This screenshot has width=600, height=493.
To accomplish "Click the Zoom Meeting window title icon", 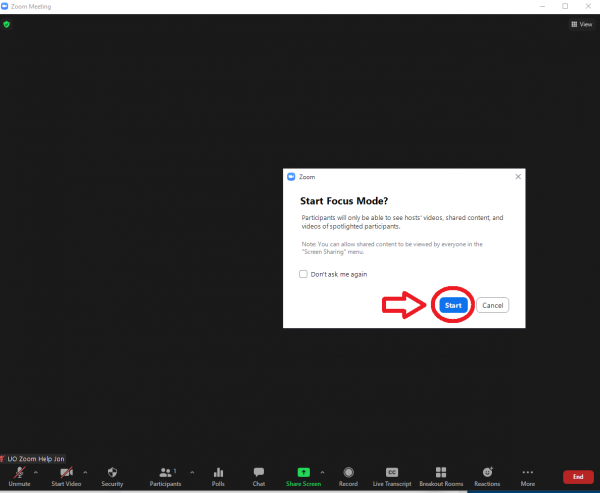I will pyautogui.click(x=4, y=6).
